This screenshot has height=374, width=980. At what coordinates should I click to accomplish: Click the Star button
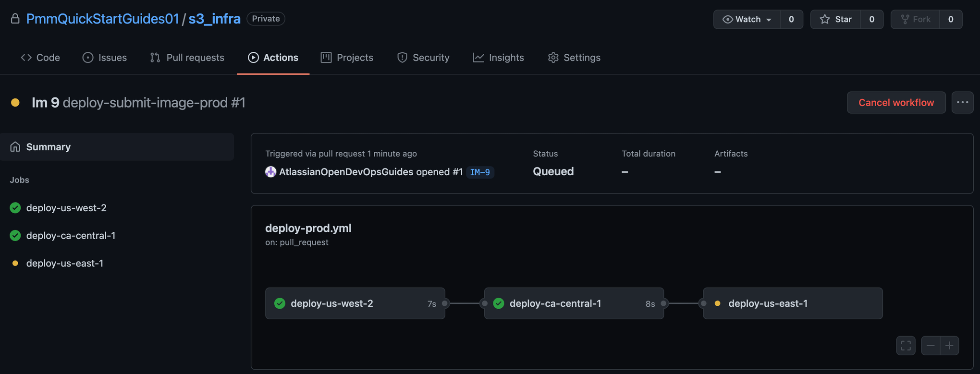click(835, 19)
